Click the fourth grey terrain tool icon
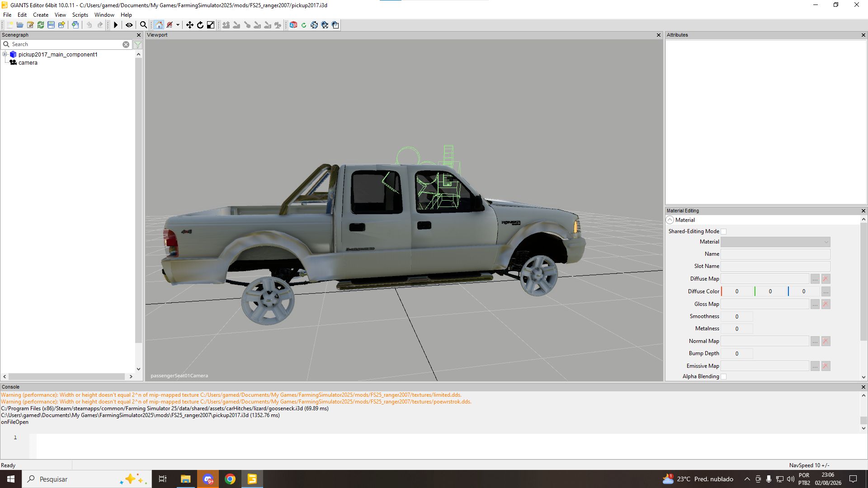 (257, 25)
